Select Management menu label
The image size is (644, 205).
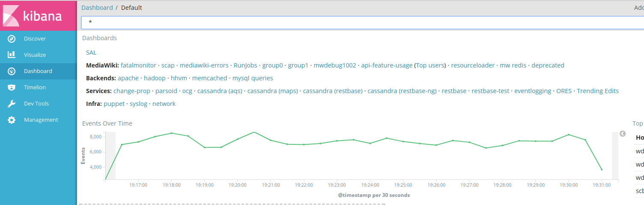pos(41,120)
